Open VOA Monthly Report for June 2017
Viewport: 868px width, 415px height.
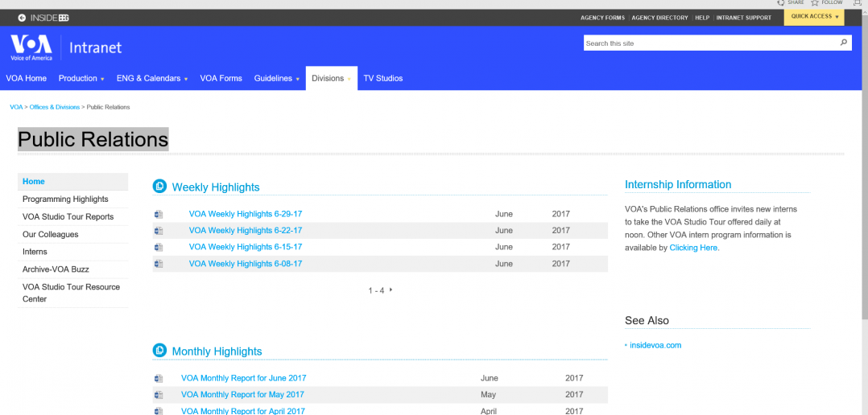pyautogui.click(x=243, y=379)
